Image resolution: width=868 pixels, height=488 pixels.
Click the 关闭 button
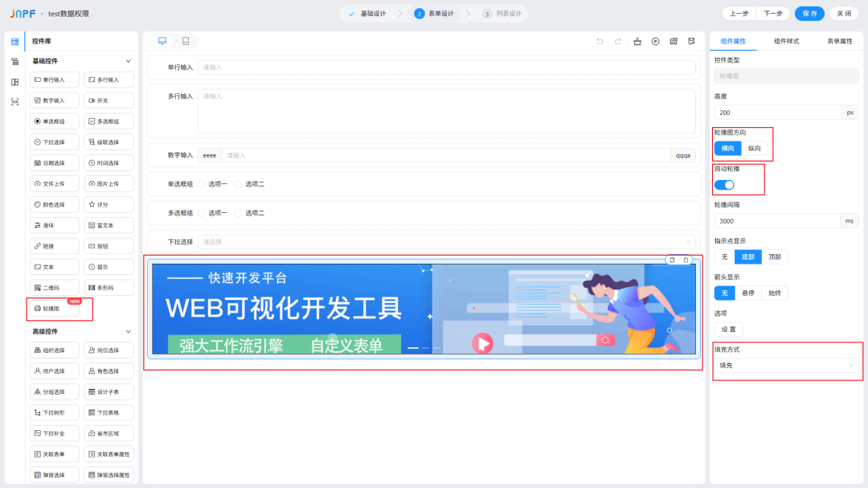(x=844, y=14)
